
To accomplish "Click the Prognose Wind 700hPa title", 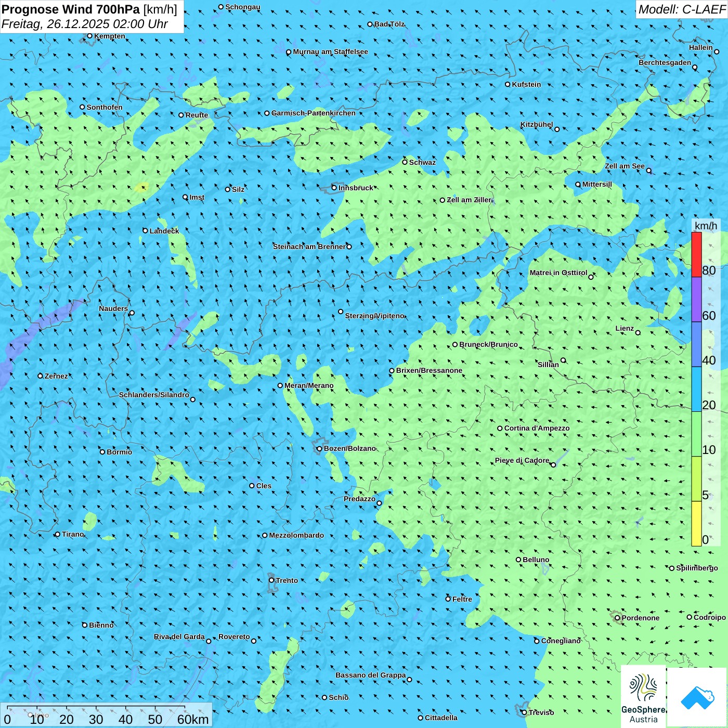I will tap(71, 9).
